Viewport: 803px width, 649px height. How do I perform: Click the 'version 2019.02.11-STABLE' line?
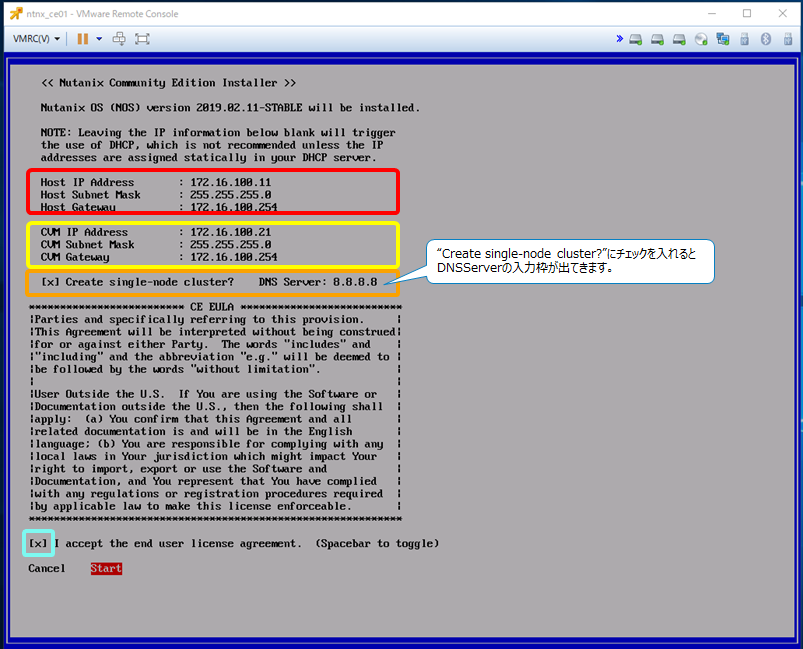pos(230,108)
